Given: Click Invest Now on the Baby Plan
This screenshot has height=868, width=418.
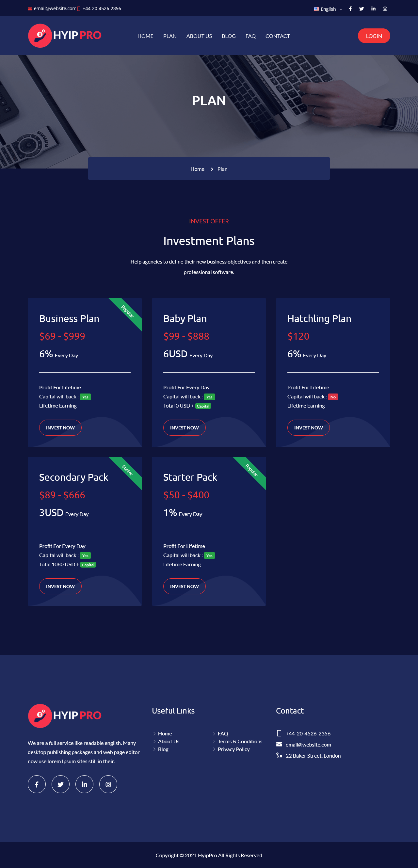Looking at the screenshot, I should coord(184,427).
